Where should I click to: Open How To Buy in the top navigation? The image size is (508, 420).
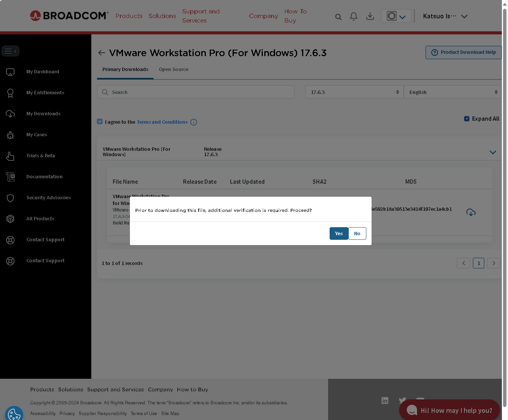pos(296,16)
